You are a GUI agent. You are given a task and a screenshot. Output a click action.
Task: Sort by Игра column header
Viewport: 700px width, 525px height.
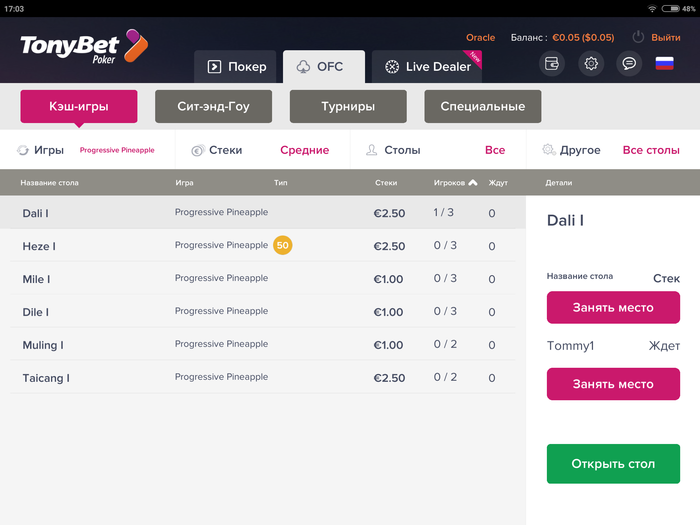pyautogui.click(x=184, y=183)
